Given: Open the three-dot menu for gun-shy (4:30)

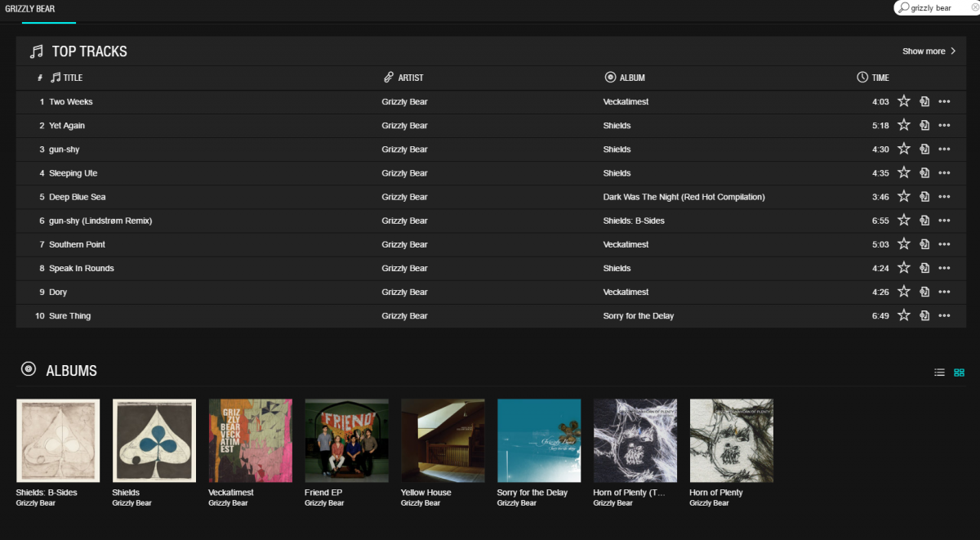Looking at the screenshot, I should pyautogui.click(x=944, y=149).
